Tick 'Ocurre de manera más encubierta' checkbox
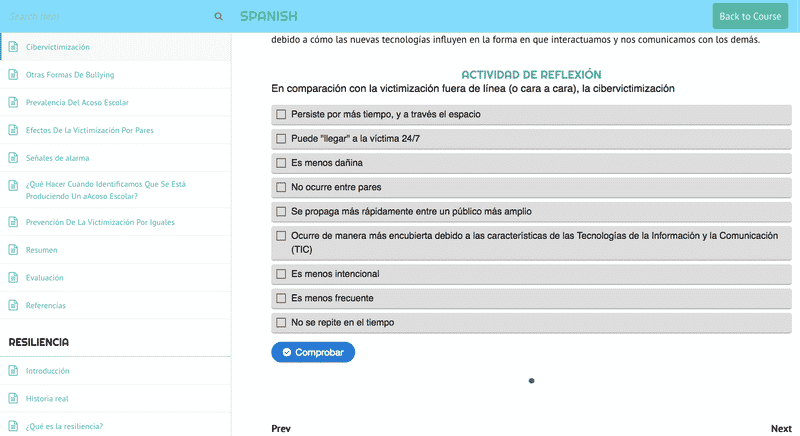The width and height of the screenshot is (800, 436). [281, 236]
